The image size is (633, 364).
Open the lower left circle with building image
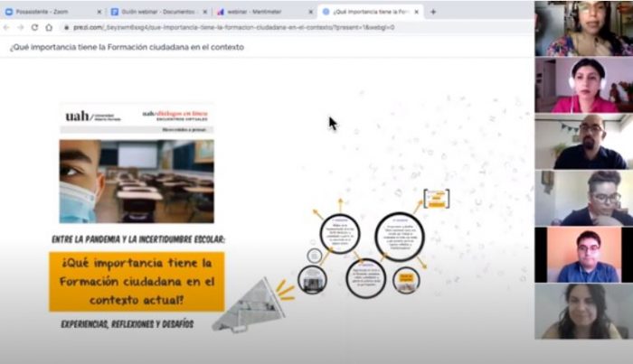pyautogui.click(x=312, y=280)
